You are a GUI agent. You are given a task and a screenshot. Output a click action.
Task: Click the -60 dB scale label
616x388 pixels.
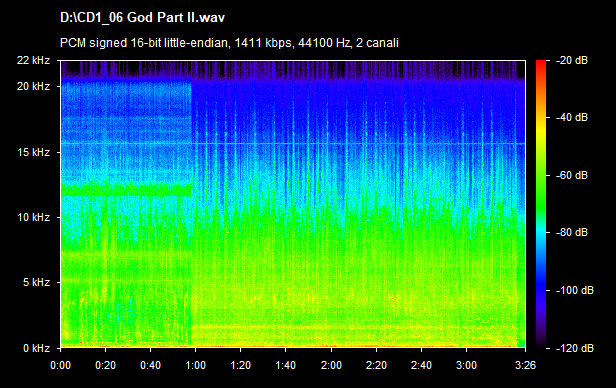coord(572,175)
